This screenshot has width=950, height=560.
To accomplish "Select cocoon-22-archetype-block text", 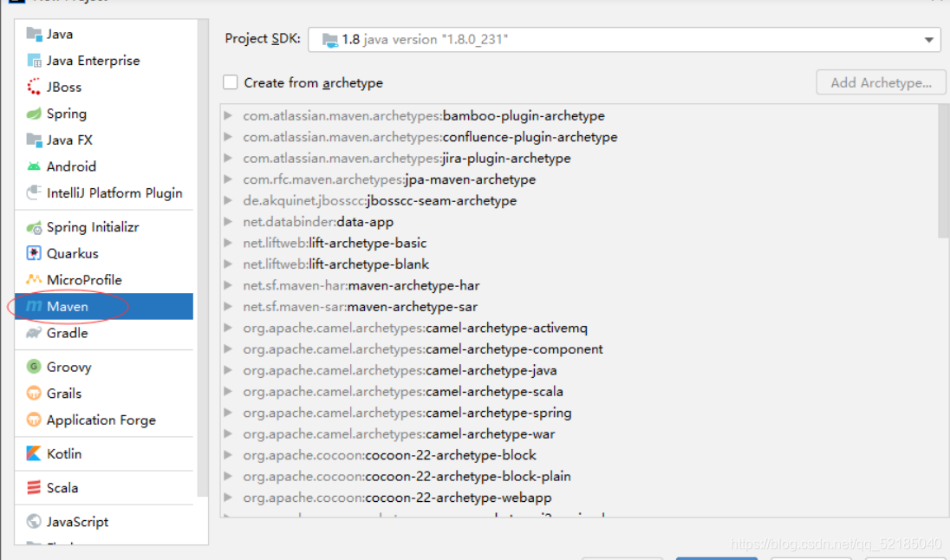I will (x=451, y=455).
